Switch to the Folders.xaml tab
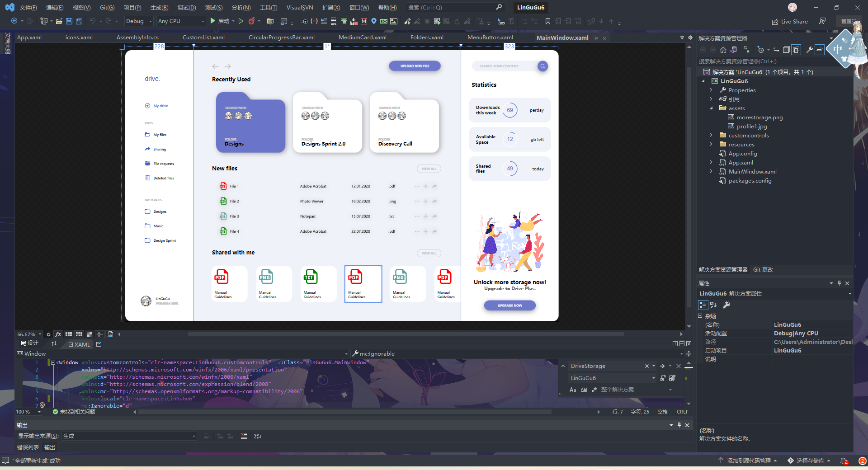 427,38
